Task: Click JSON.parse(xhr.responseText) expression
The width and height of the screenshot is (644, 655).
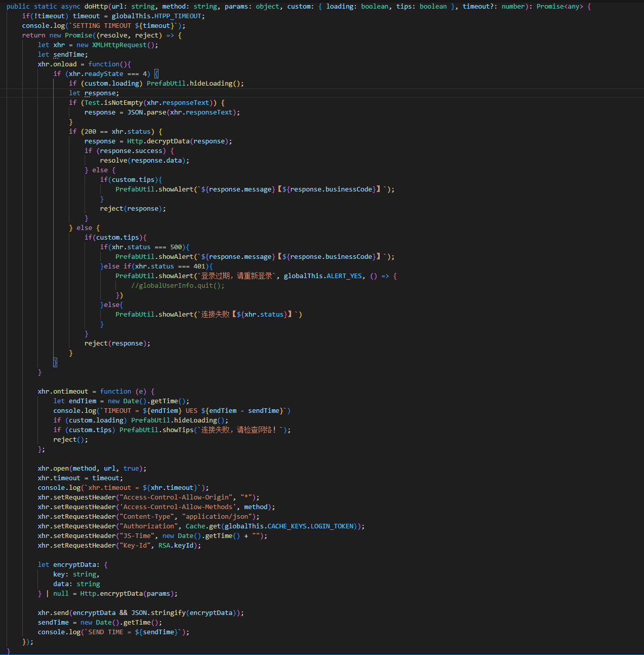Action: (x=182, y=112)
